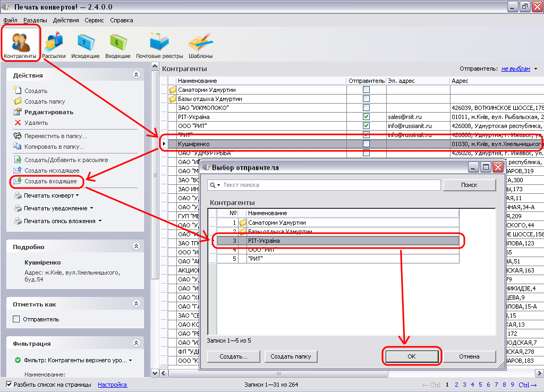The width and height of the screenshot is (544, 392).
Task: Expand the Печатать конверт dropdown
Action: click(x=50, y=195)
